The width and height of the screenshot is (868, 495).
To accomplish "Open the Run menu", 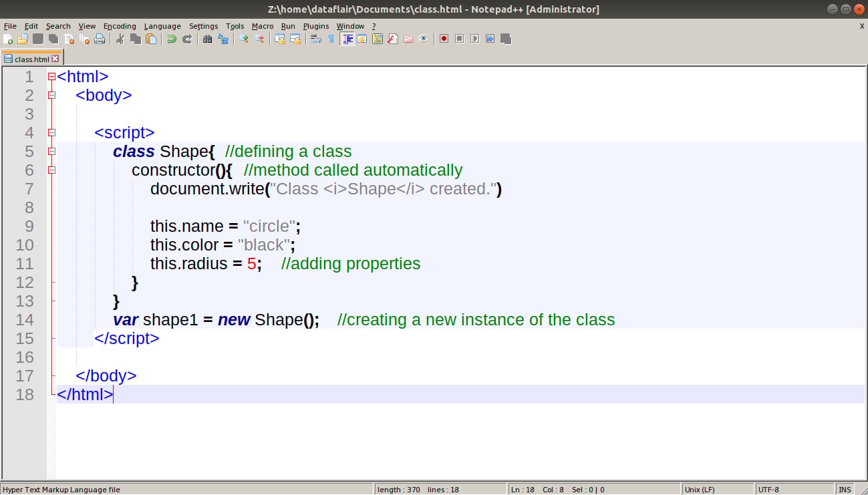I will coord(288,26).
